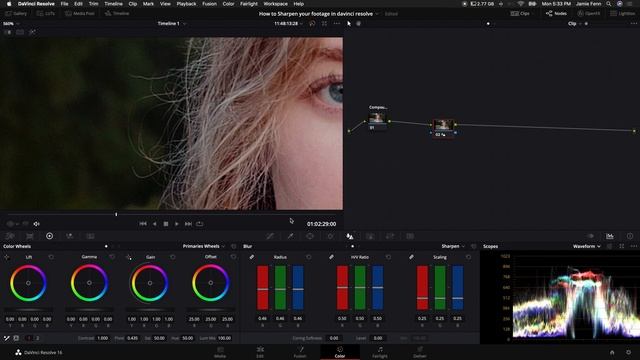Image resolution: width=640 pixels, height=360 pixels.
Task: Play the clip in reverse
Action: pyautogui.click(x=154, y=224)
